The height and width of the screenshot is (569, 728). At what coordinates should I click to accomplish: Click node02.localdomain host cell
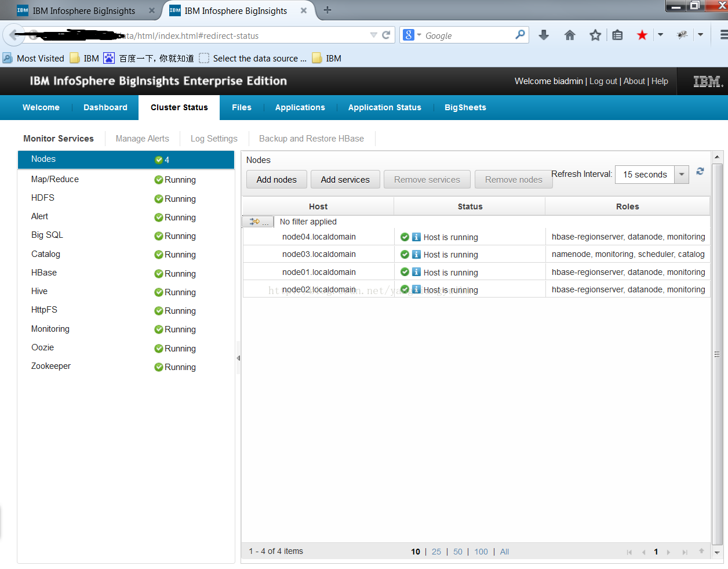[319, 289]
